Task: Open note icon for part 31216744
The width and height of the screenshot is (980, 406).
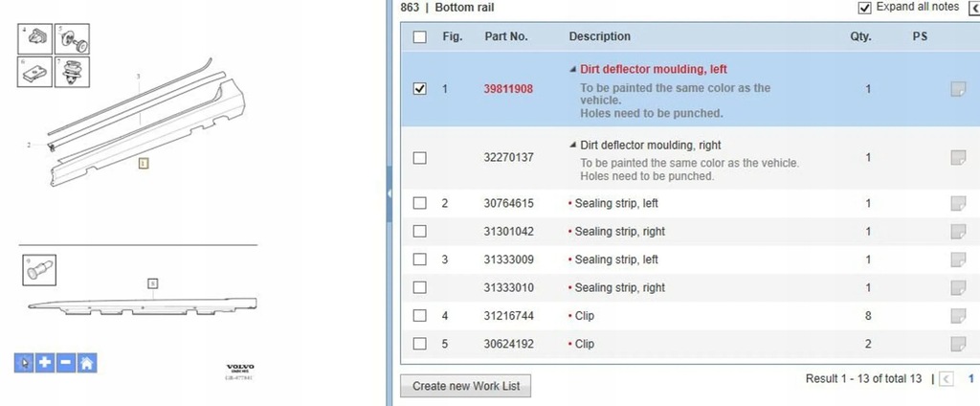Action: tap(957, 316)
